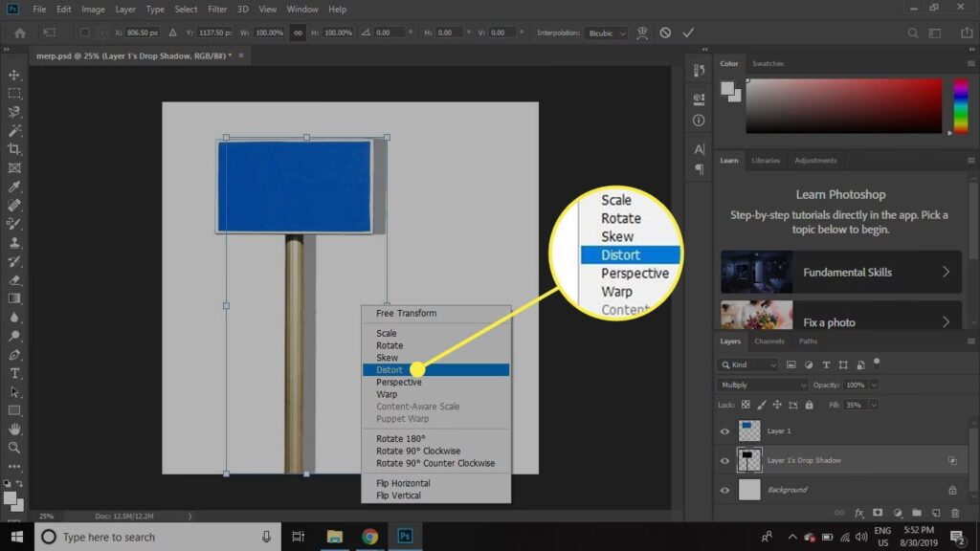Commit the transform with the checkmark
The image size is (980, 551).
point(687,33)
